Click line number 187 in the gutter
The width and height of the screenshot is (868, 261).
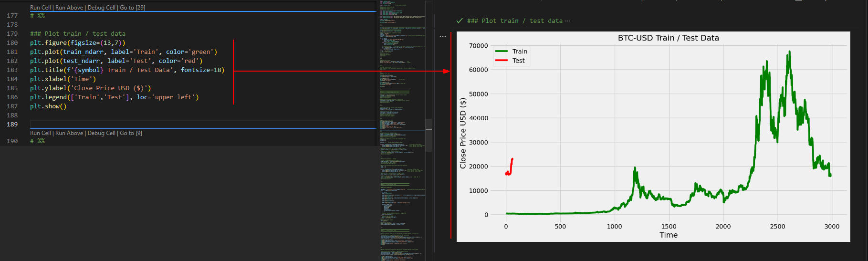point(12,106)
